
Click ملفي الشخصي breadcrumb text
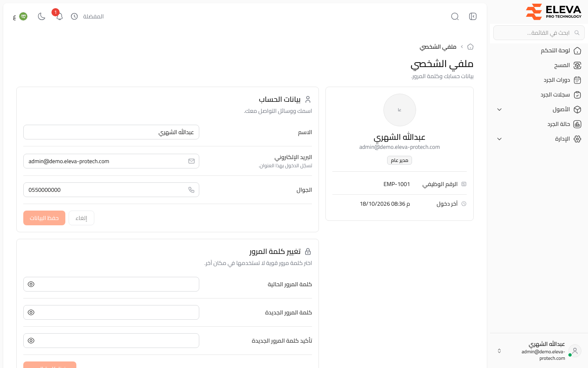[438, 47]
